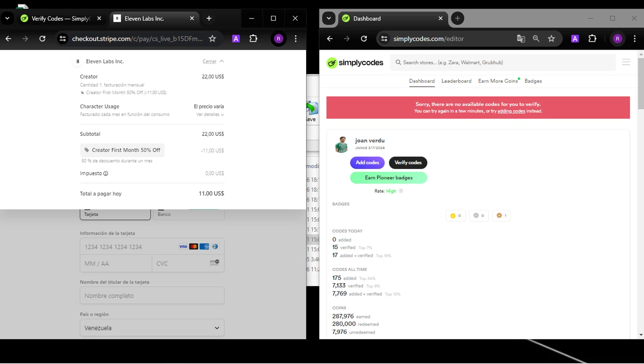Open extensions puzzle icon in left browser

(x=253, y=39)
